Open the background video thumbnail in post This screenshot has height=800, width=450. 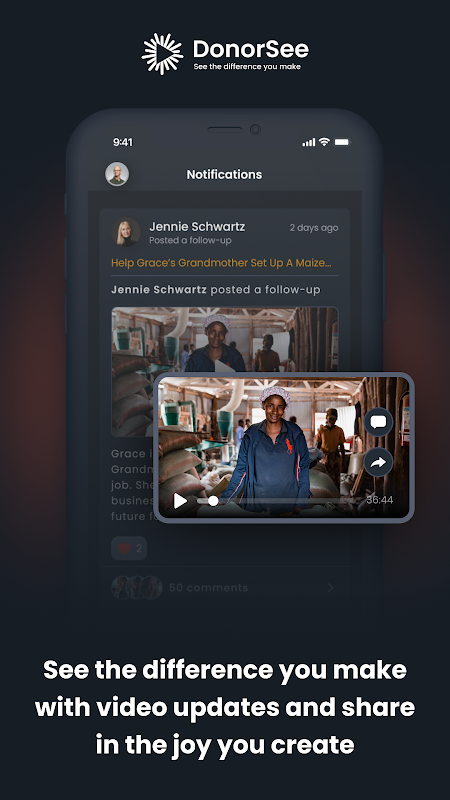pyautogui.click(x=224, y=339)
